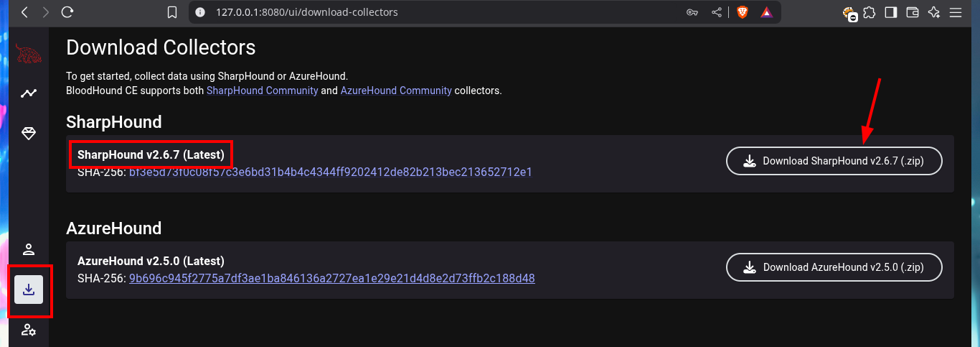
Task: Click the Brave Rewards triangle icon
Action: (766, 12)
